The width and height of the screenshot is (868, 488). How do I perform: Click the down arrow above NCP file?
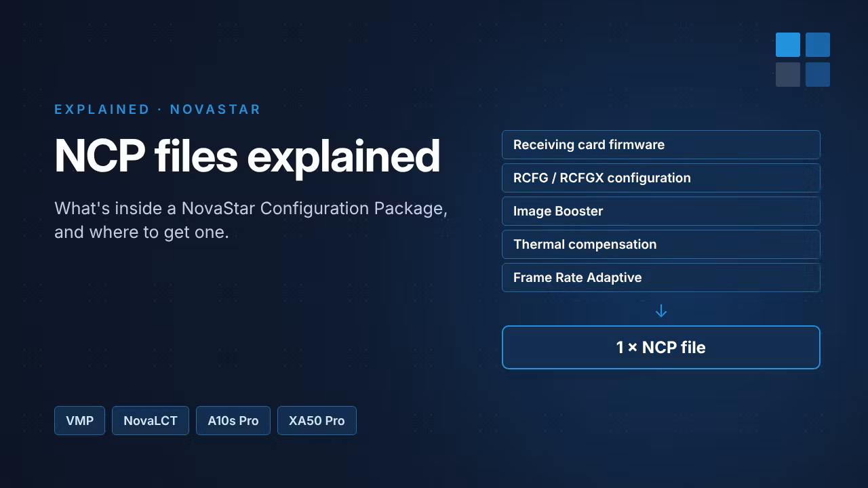pos(661,311)
